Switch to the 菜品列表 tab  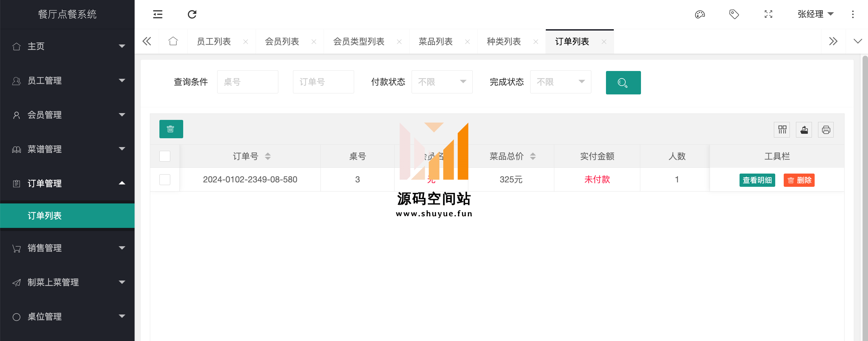click(436, 42)
